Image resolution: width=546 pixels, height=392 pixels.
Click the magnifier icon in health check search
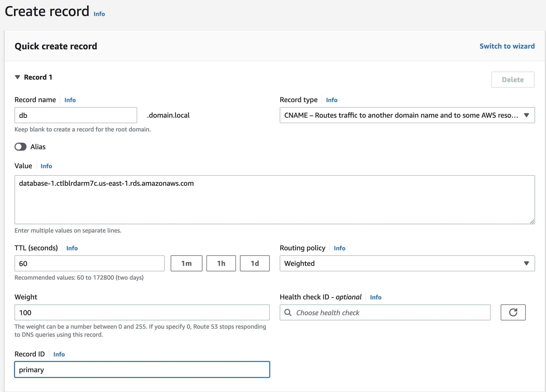click(x=288, y=312)
